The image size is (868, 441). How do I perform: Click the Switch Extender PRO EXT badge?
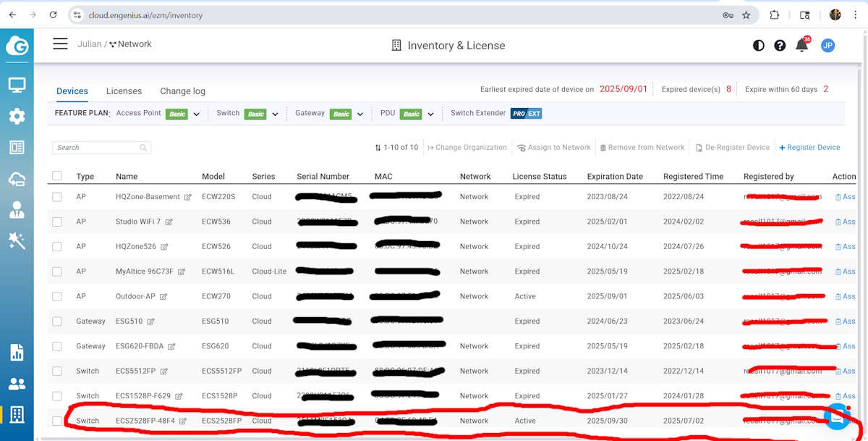tap(526, 114)
